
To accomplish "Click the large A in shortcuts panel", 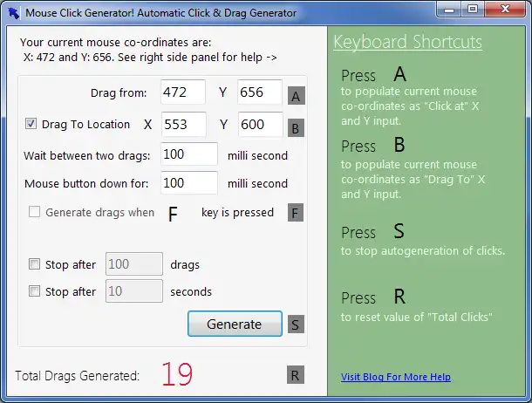I will point(400,74).
